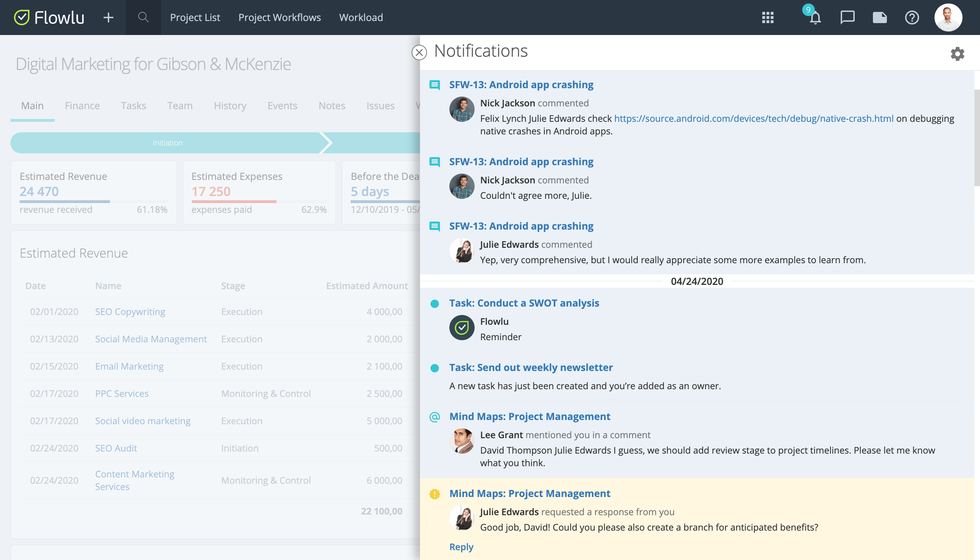Open the chat messages icon

pos(847,18)
